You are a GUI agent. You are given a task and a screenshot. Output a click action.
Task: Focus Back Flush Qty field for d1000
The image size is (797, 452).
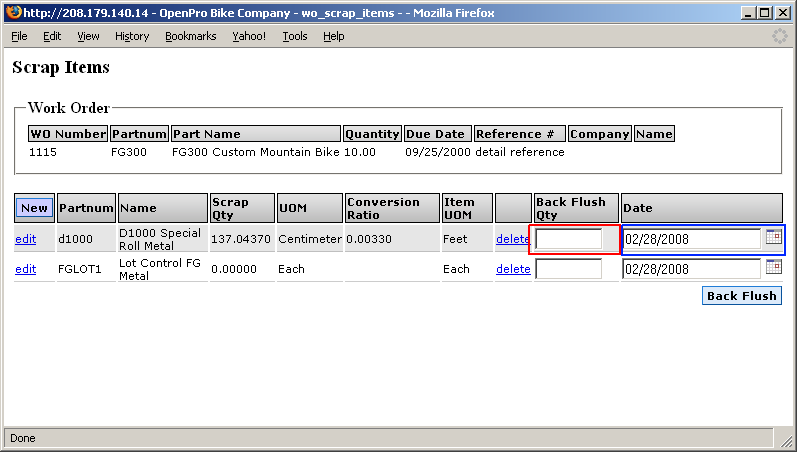tap(569, 239)
